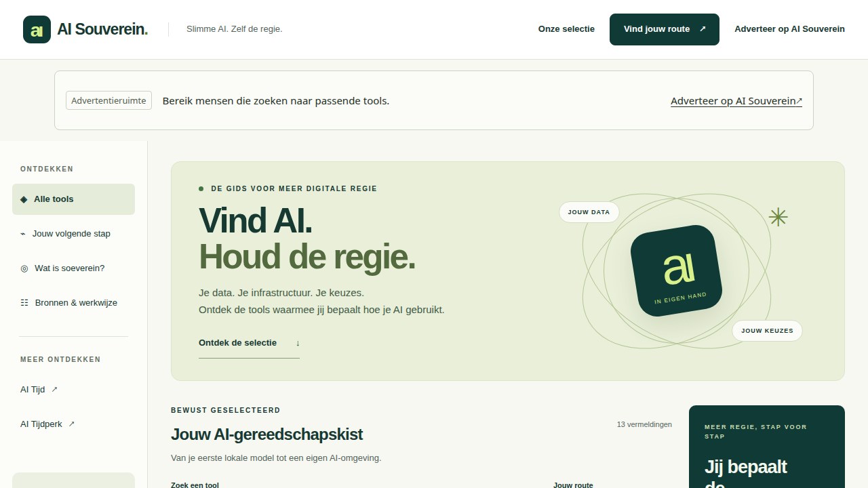The width and height of the screenshot is (868, 488).
Task: Click the JOUW KEUZES pill label
Action: (767, 331)
